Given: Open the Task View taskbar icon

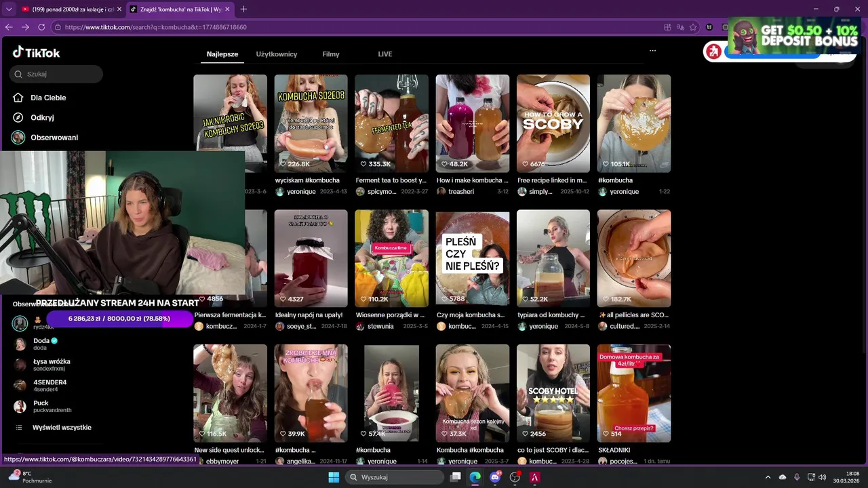Looking at the screenshot, I should (x=456, y=477).
